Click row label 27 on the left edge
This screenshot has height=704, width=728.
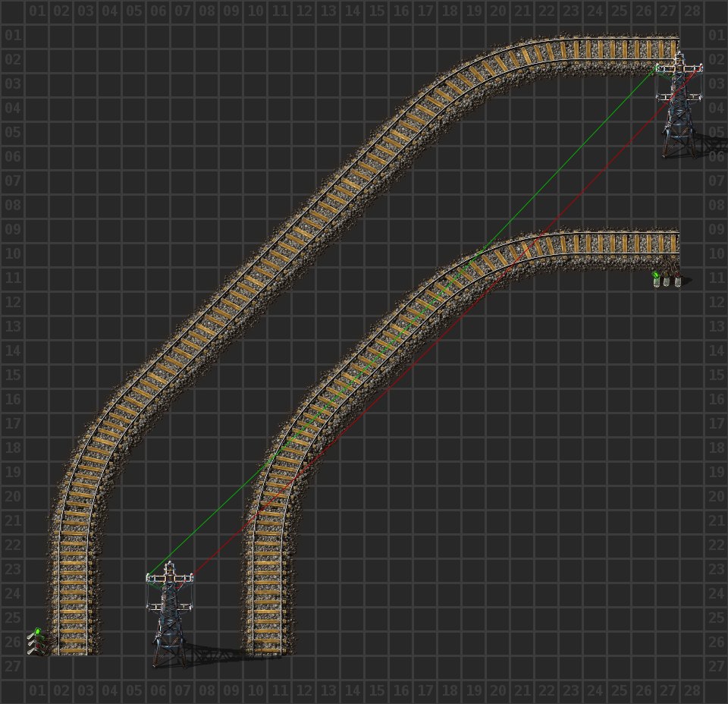tap(13, 666)
